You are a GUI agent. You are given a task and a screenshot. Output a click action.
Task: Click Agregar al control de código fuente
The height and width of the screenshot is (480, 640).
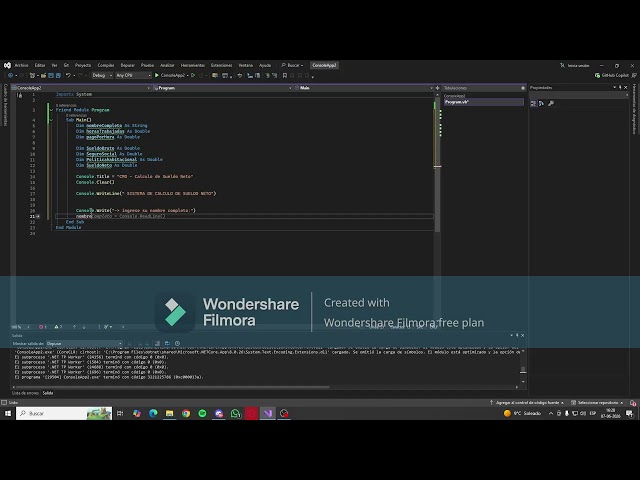click(x=527, y=403)
